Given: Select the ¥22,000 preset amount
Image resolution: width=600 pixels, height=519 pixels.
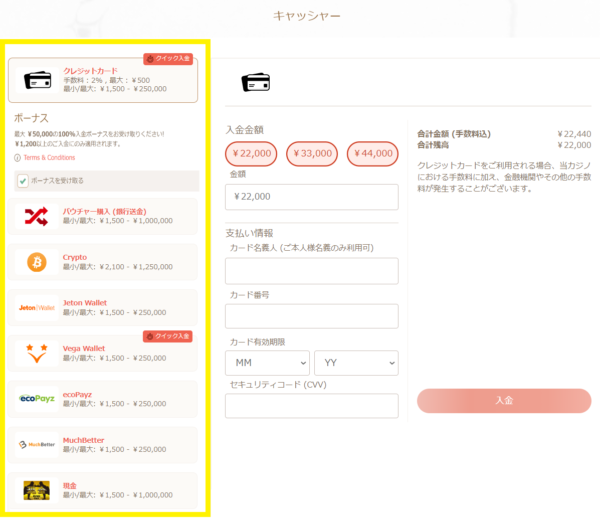Looking at the screenshot, I should tap(251, 153).
